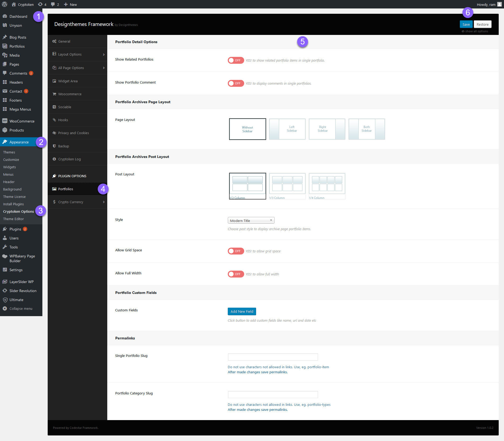Screen dimensions: 504x441
Task: Click the Single Portfolio Slug input field
Action: 273,357
